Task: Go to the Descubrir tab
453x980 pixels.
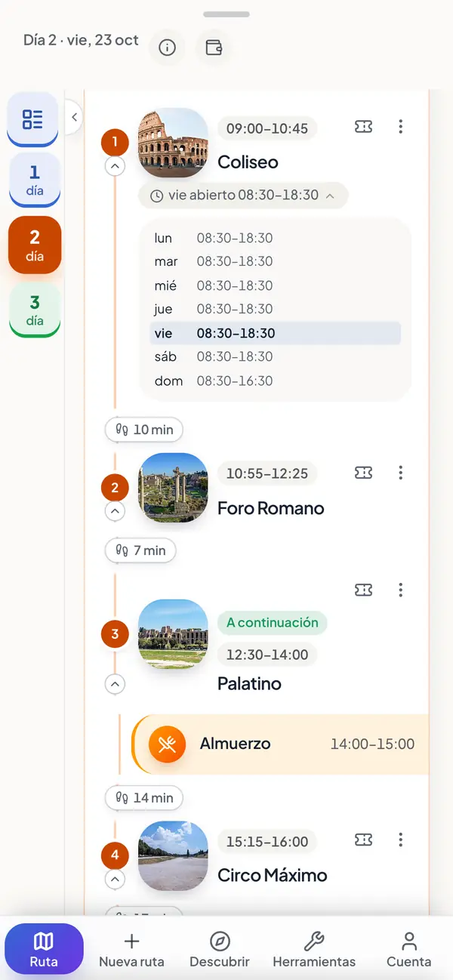Action: tap(220, 949)
